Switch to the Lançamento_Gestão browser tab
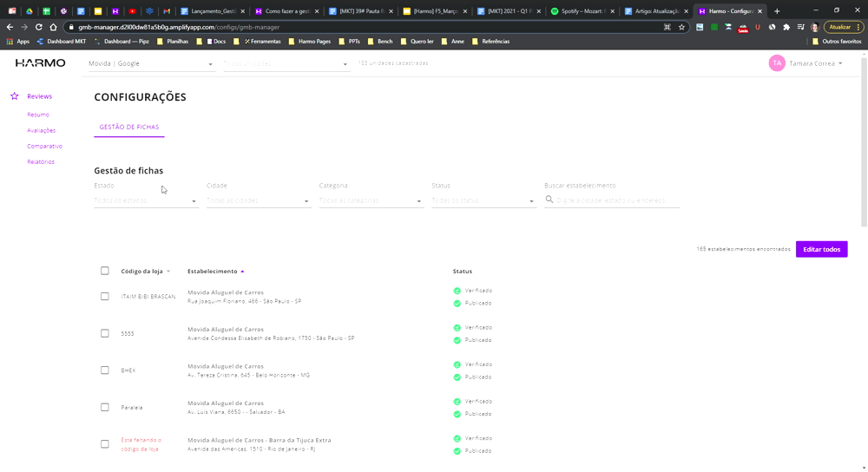The height and width of the screenshot is (472, 868). tap(214, 11)
